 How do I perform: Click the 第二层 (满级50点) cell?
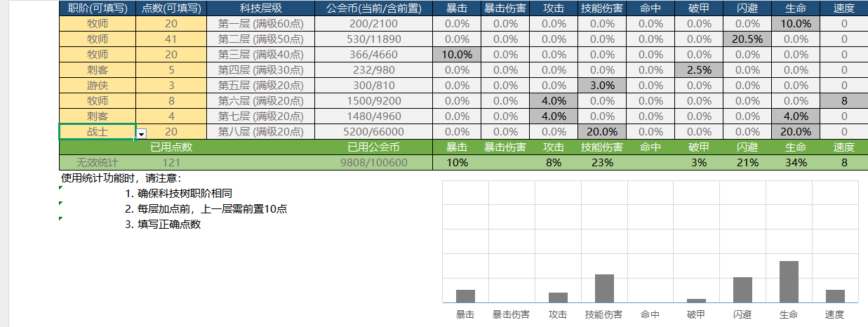260,39
